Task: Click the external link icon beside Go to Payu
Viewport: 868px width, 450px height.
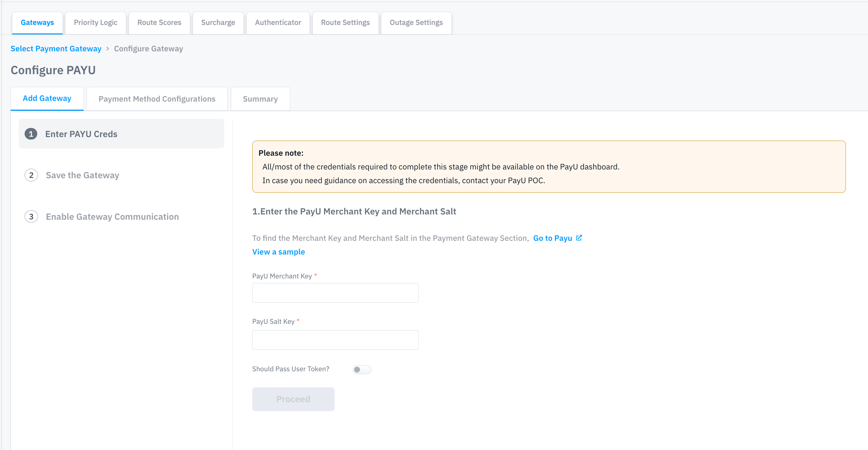Action: 579,238
